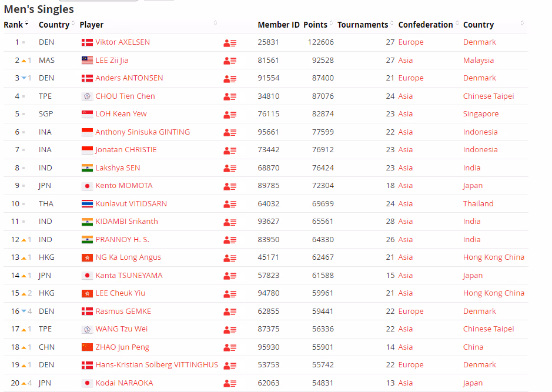Image resolution: width=552 pixels, height=392 pixels.
Task: Click Denmark flag next to Anders ANTONSEN
Action: tap(87, 78)
